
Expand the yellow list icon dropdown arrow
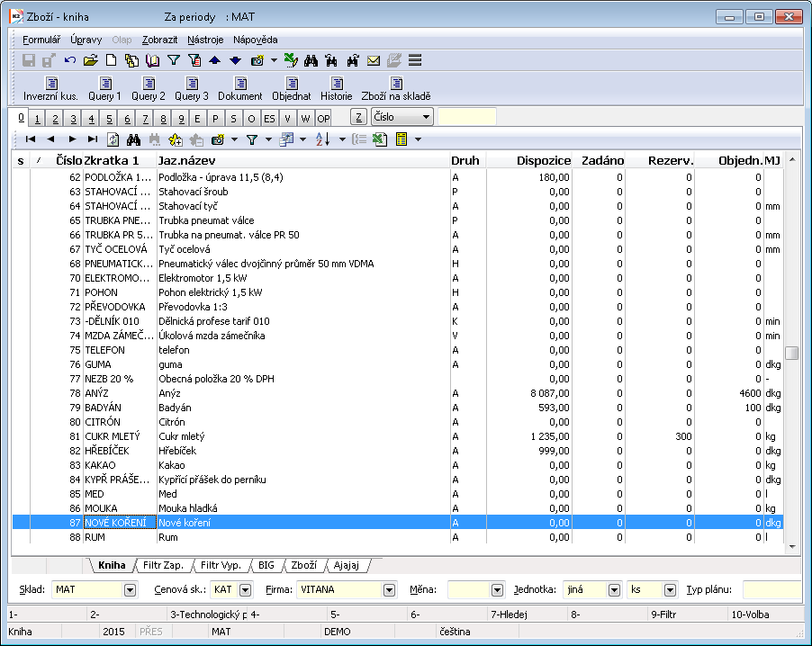tap(418, 139)
